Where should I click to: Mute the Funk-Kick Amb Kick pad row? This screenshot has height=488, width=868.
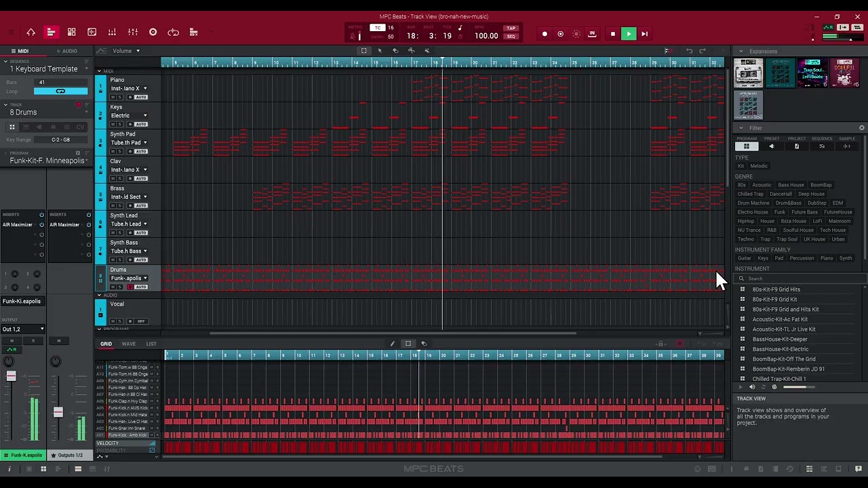pyautogui.click(x=153, y=435)
